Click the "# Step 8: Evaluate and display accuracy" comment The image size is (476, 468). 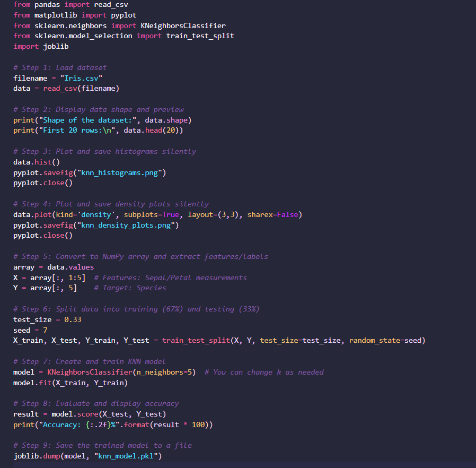click(96, 404)
